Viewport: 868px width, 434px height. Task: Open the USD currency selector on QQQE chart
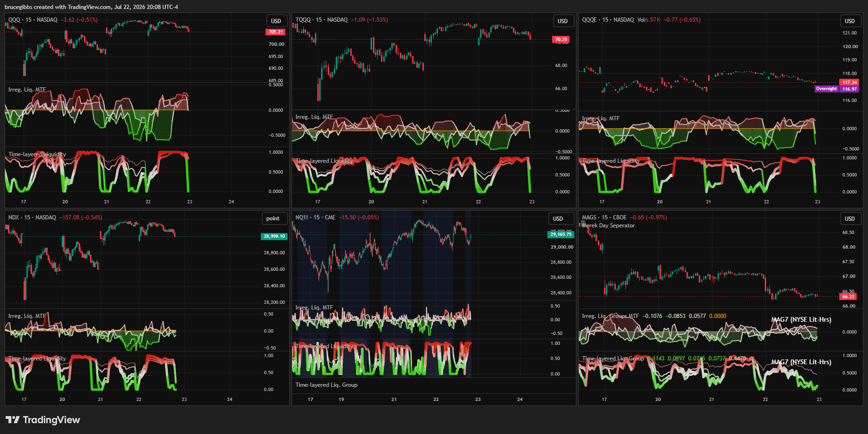pyautogui.click(x=850, y=21)
